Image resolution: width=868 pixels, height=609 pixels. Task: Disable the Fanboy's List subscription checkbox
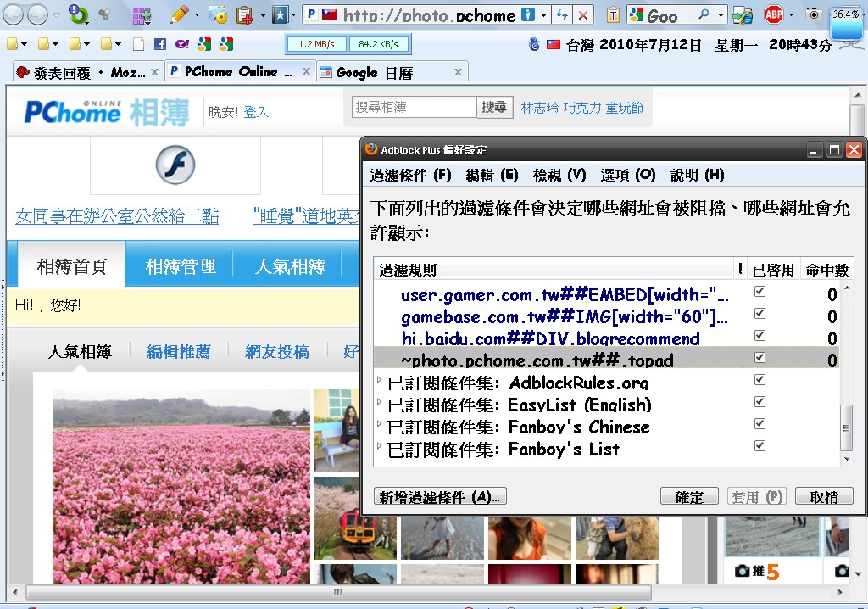coord(759,446)
